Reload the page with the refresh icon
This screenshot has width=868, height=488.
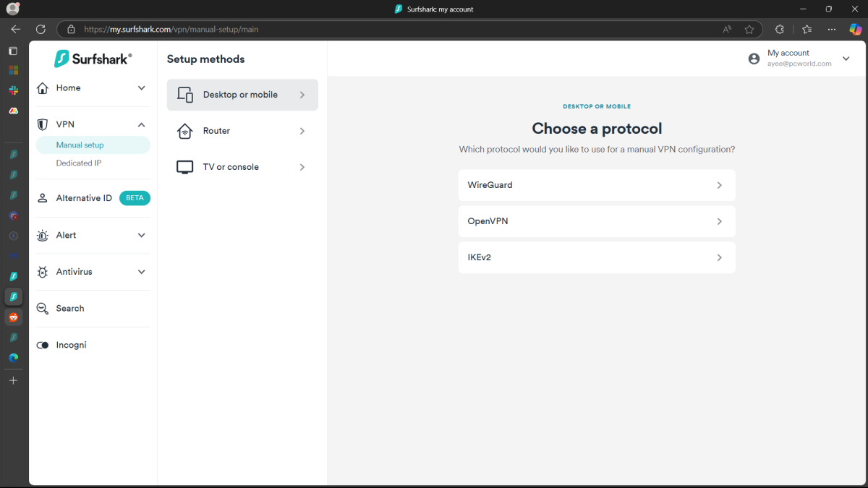(x=41, y=30)
